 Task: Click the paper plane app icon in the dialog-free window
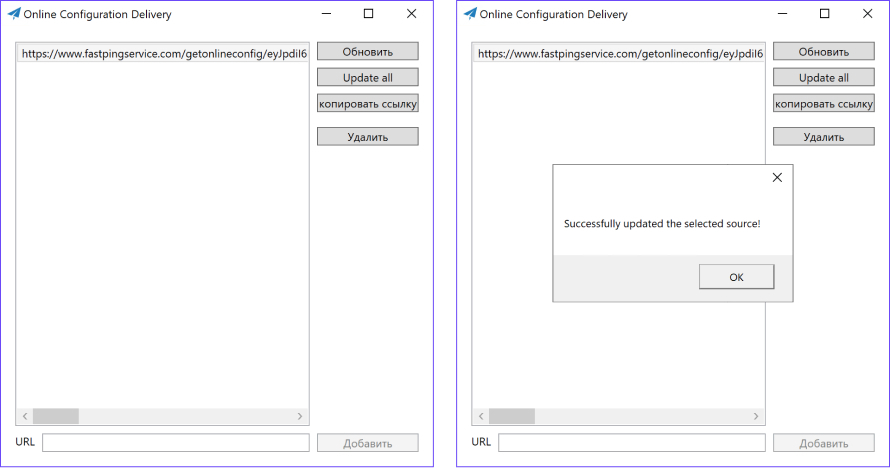(x=14, y=14)
